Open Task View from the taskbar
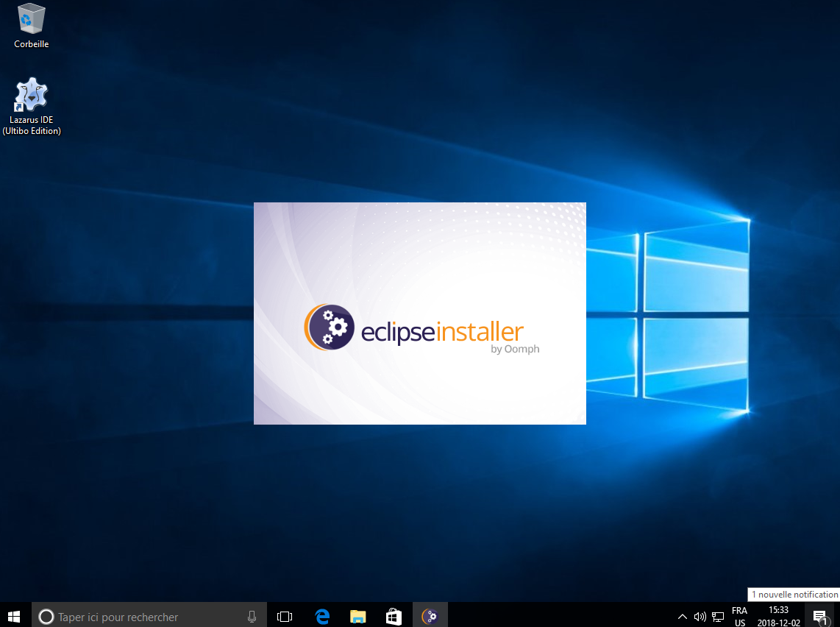 click(x=285, y=616)
